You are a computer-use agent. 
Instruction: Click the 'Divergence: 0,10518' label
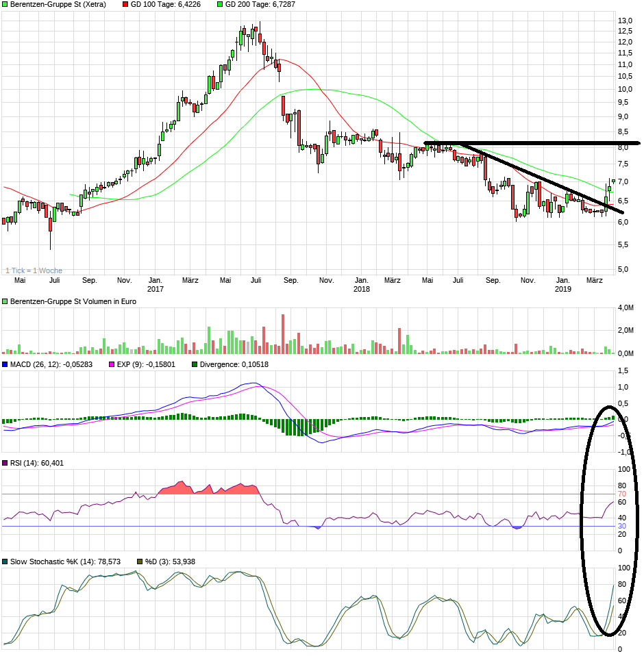(234, 365)
